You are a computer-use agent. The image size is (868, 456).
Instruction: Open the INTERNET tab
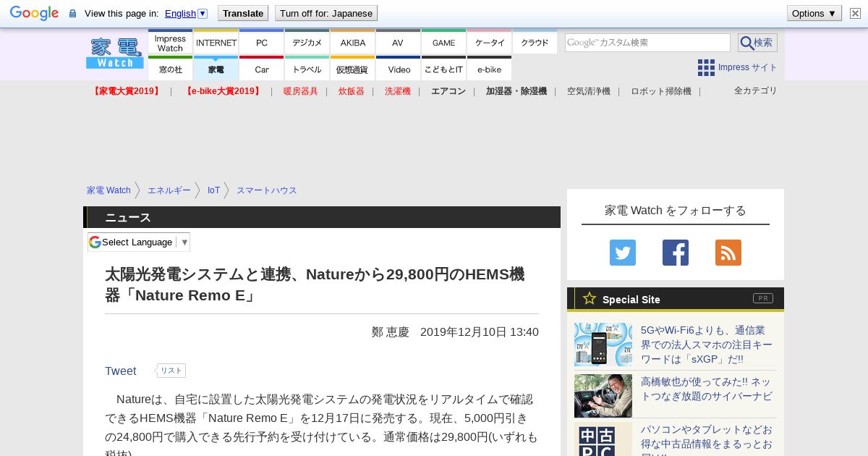click(216, 43)
